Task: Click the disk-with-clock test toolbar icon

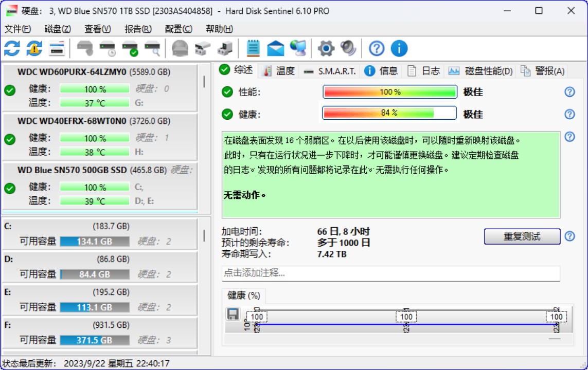Action: coord(108,48)
